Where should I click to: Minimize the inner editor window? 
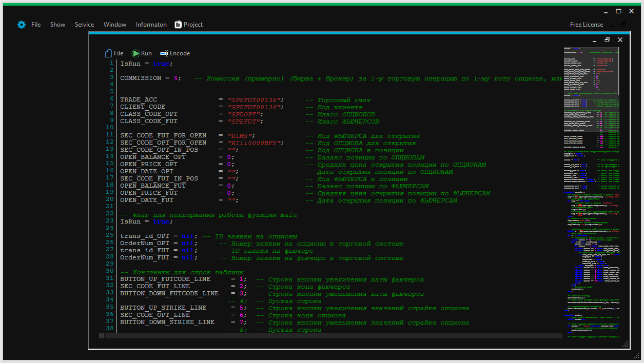pos(594,40)
